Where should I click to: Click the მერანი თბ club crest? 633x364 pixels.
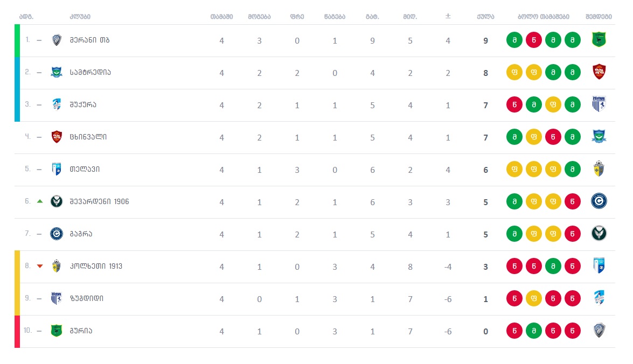point(57,40)
